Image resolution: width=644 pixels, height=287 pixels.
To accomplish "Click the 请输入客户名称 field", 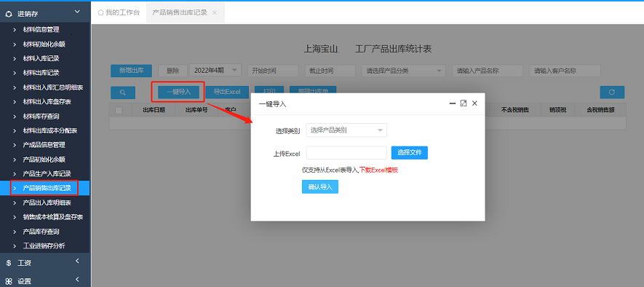I will pyautogui.click(x=565, y=71).
